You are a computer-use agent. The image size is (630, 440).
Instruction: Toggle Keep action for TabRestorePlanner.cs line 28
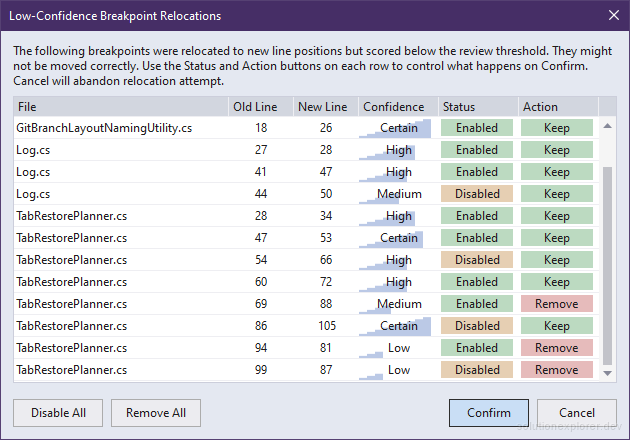(556, 216)
